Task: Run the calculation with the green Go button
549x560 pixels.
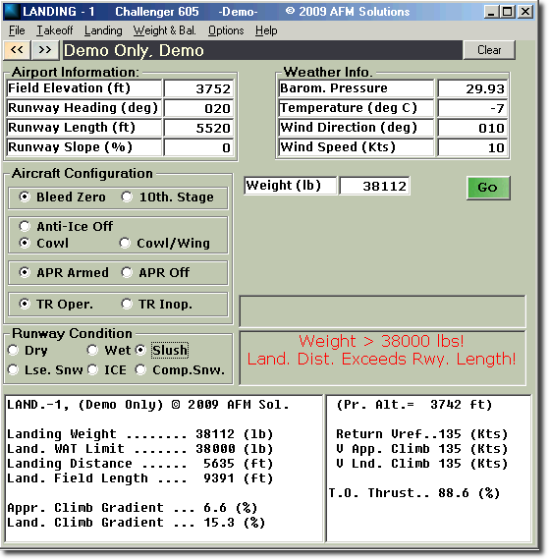Action: 488,188
